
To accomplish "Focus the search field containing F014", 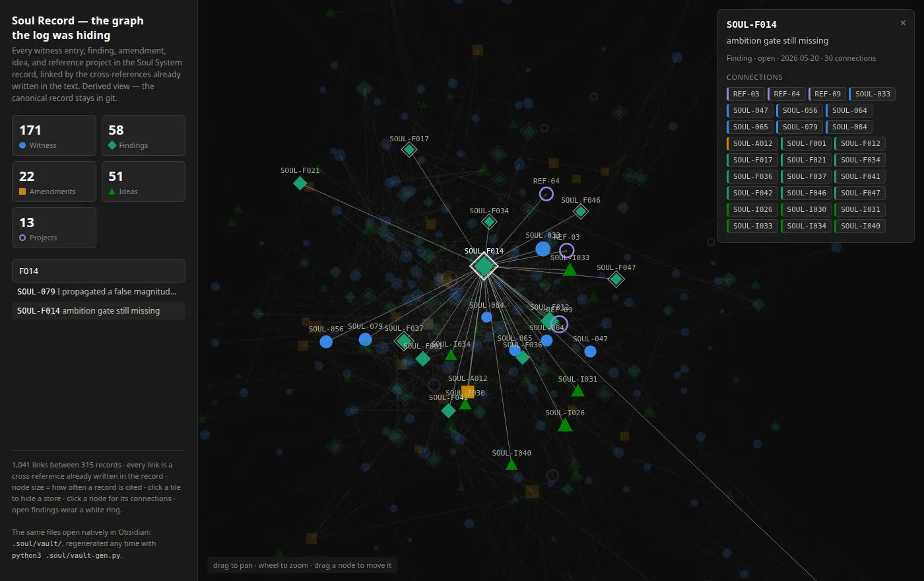I will point(98,271).
